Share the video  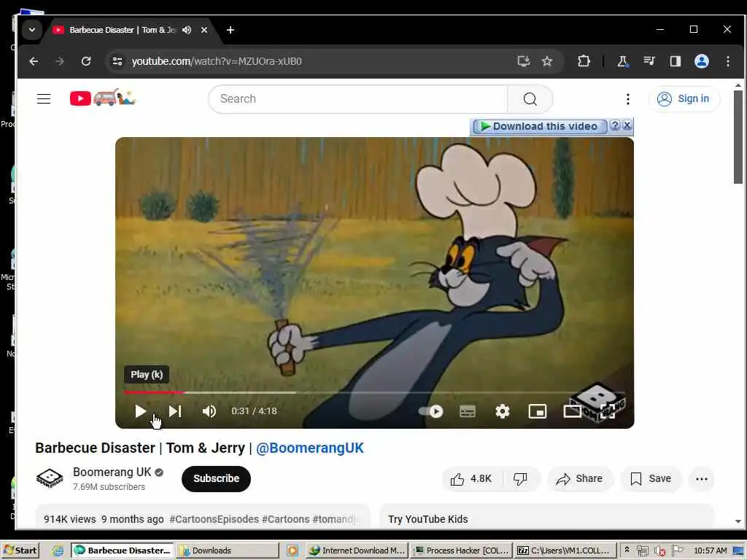[580, 478]
